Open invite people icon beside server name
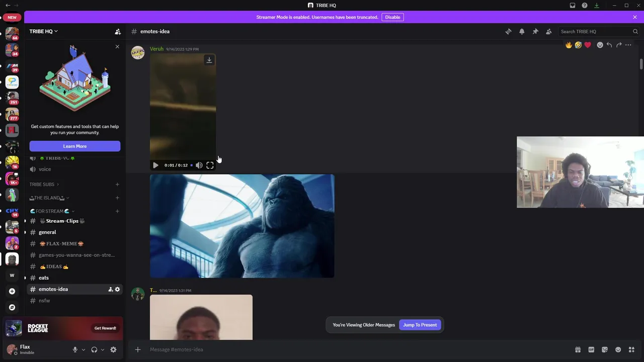This screenshot has height=362, width=644. pyautogui.click(x=118, y=31)
